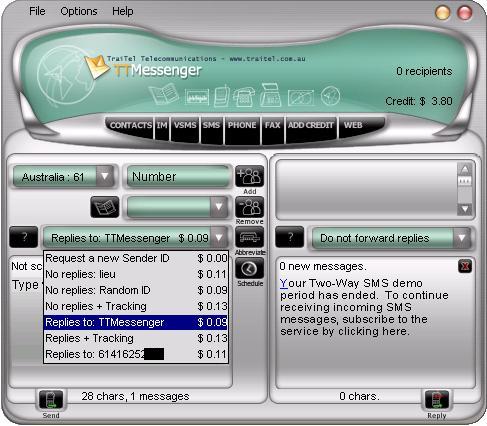Click the Remove recipient icon
Screen dimensions: 487x426
coord(249,207)
